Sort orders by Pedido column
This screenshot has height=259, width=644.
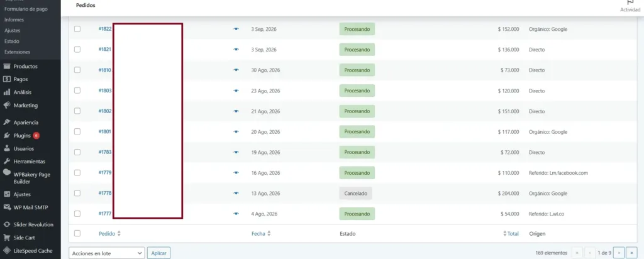click(109, 234)
